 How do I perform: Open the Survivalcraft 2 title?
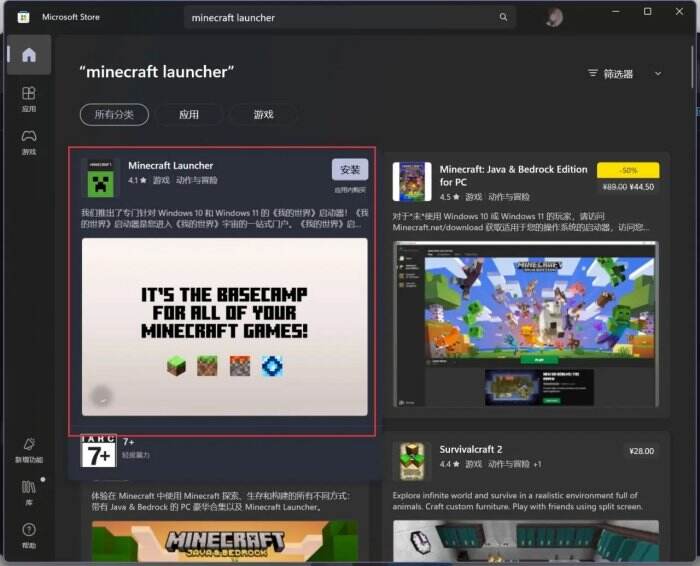(x=471, y=449)
